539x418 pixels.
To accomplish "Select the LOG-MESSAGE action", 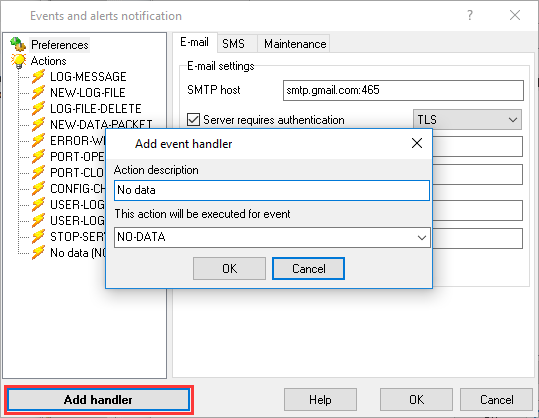I will click(88, 77).
